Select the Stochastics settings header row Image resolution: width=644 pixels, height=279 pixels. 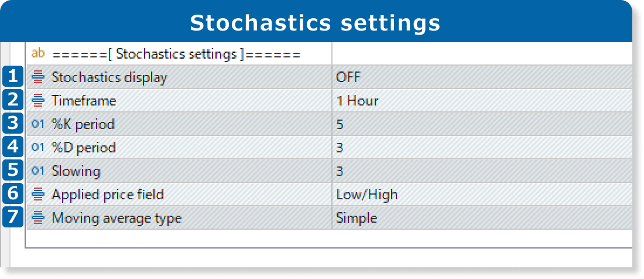tap(176, 54)
